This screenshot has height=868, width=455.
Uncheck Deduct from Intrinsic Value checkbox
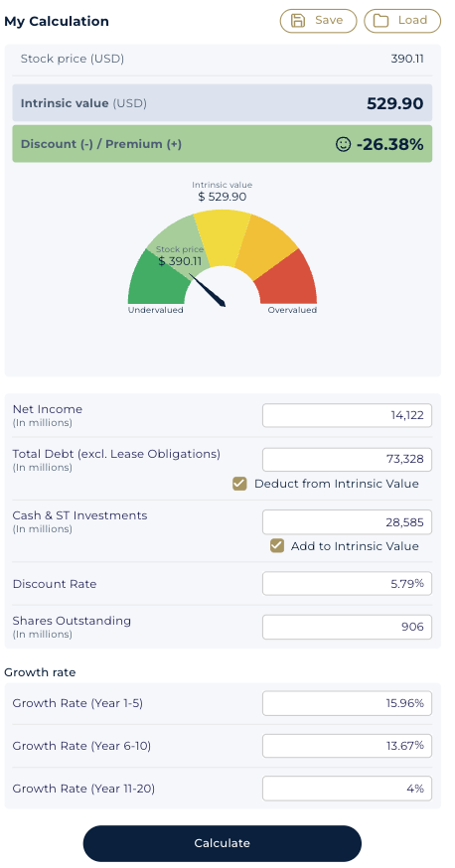point(239,485)
